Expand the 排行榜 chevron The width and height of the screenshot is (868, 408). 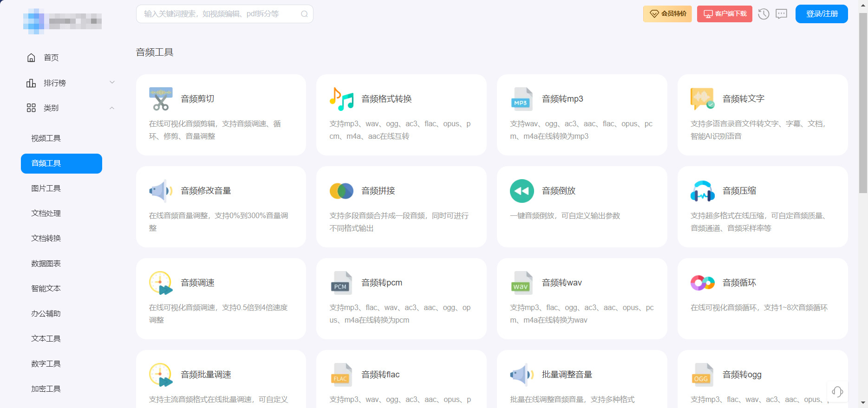[x=112, y=82]
